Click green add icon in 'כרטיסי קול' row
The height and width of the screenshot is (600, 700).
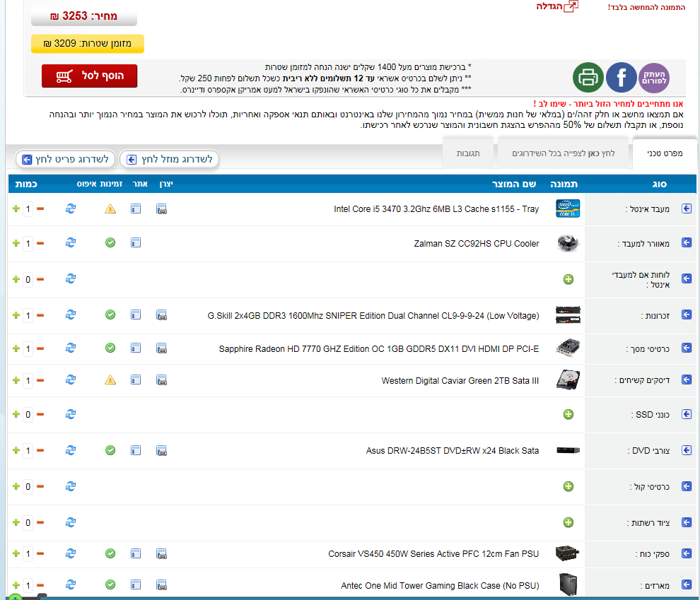coord(568,486)
